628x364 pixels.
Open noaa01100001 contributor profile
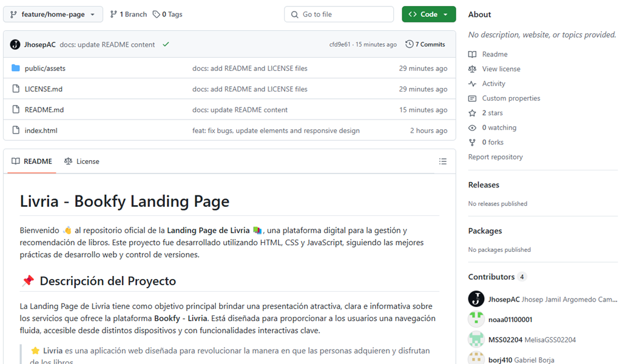click(x=510, y=320)
